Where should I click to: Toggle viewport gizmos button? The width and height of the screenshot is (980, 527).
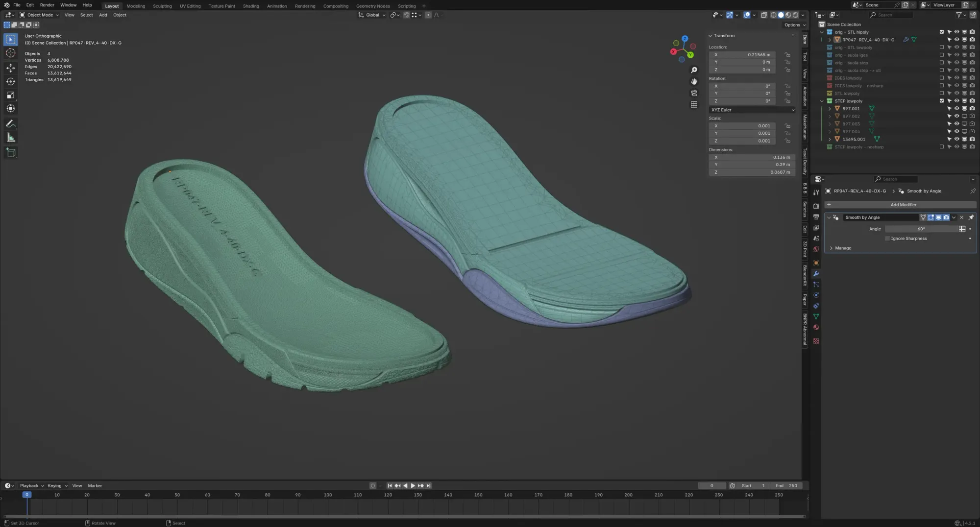click(x=730, y=15)
